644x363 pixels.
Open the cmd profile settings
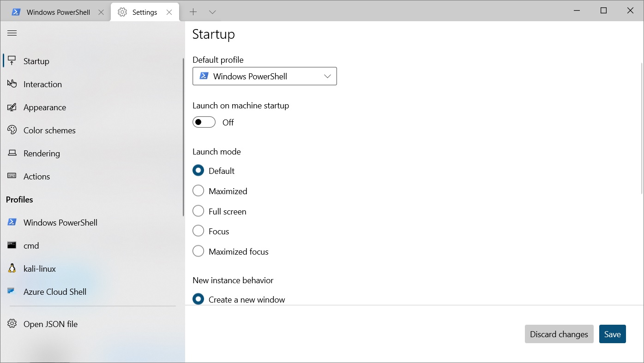tap(92, 245)
